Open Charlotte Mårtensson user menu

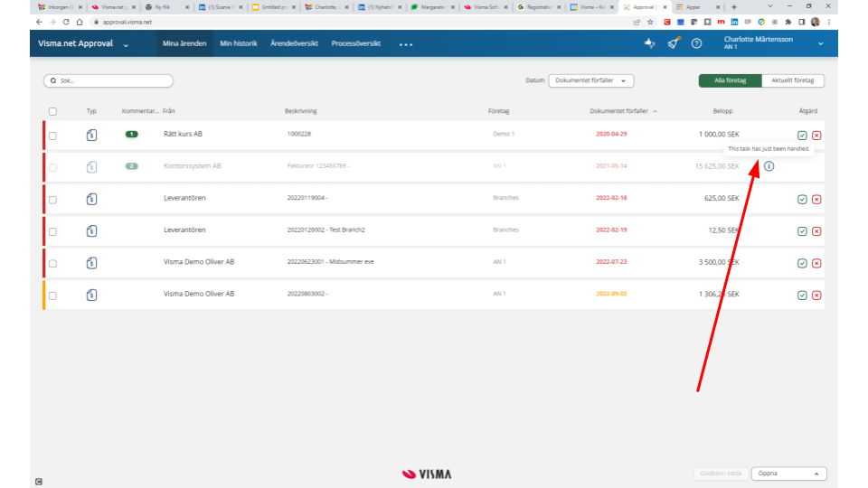coord(773,43)
